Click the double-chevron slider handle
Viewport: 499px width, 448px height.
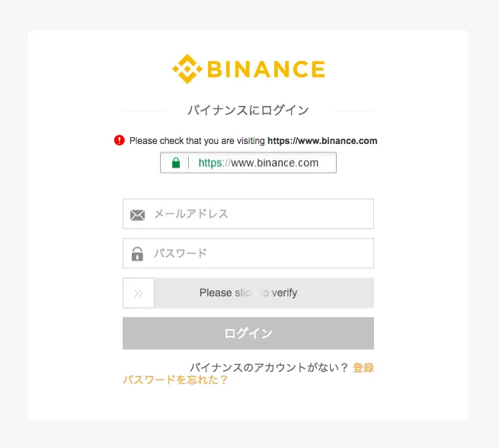click(x=139, y=293)
